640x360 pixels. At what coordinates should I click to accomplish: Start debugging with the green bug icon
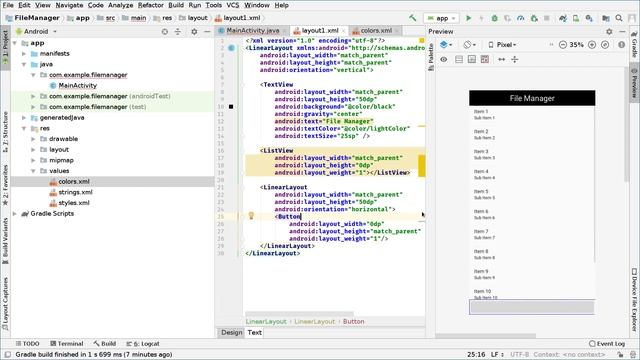tap(494, 18)
